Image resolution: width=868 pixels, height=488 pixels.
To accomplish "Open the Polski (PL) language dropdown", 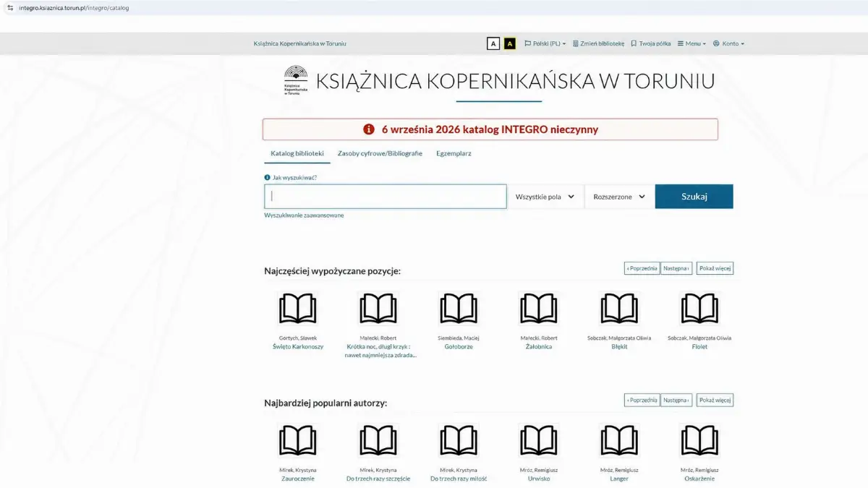I will pyautogui.click(x=545, y=43).
